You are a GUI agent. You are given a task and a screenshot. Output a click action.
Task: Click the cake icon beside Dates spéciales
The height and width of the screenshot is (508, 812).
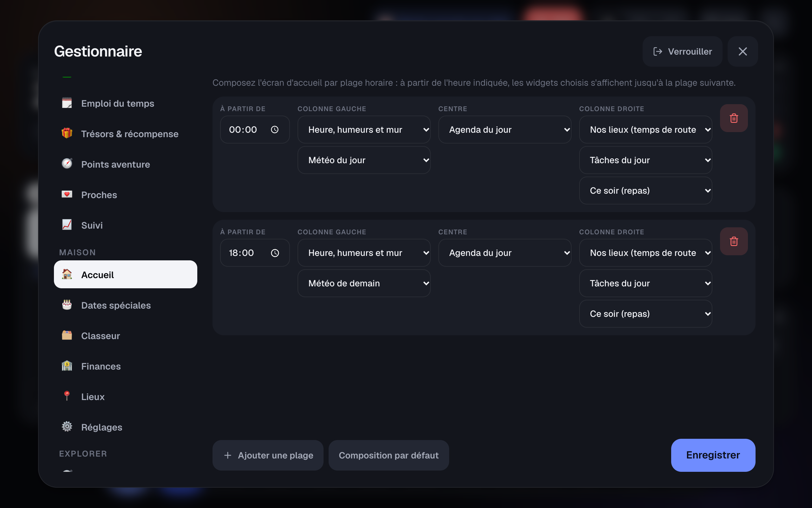click(x=67, y=305)
